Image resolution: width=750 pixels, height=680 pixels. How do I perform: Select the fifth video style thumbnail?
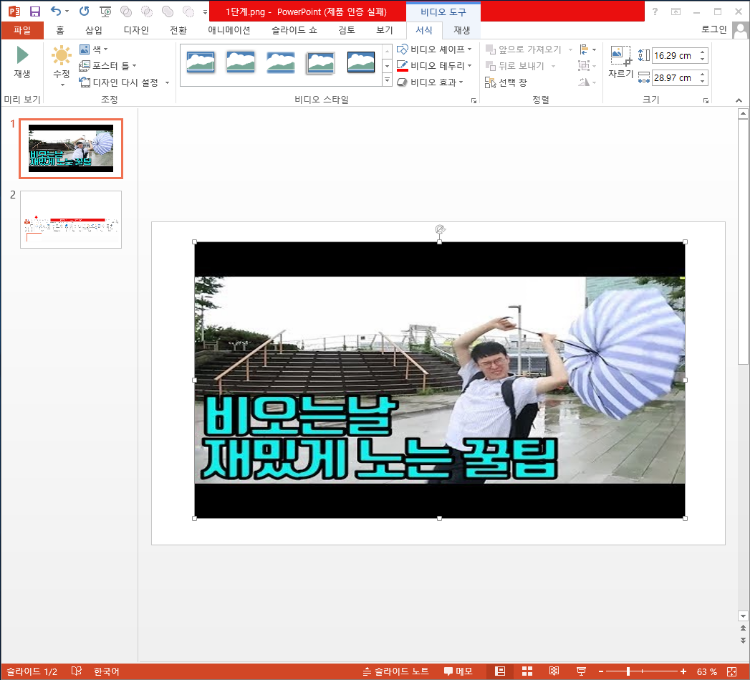pos(361,62)
